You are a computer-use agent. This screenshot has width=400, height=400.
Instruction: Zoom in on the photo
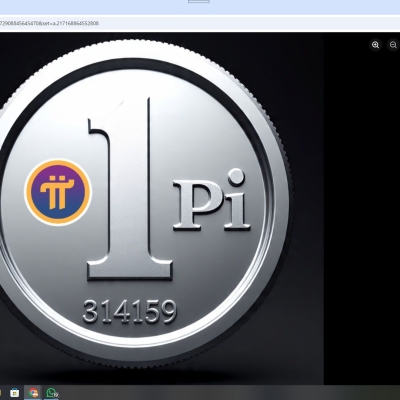click(x=376, y=45)
